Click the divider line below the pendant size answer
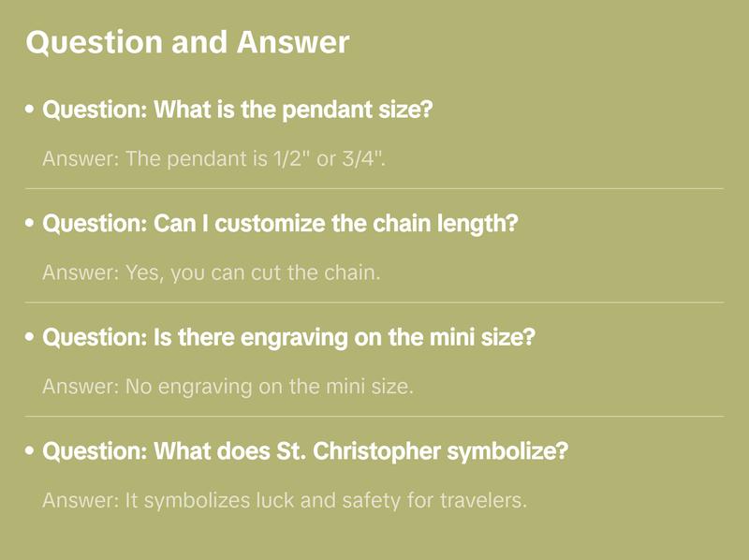The image size is (749, 560). point(374,188)
